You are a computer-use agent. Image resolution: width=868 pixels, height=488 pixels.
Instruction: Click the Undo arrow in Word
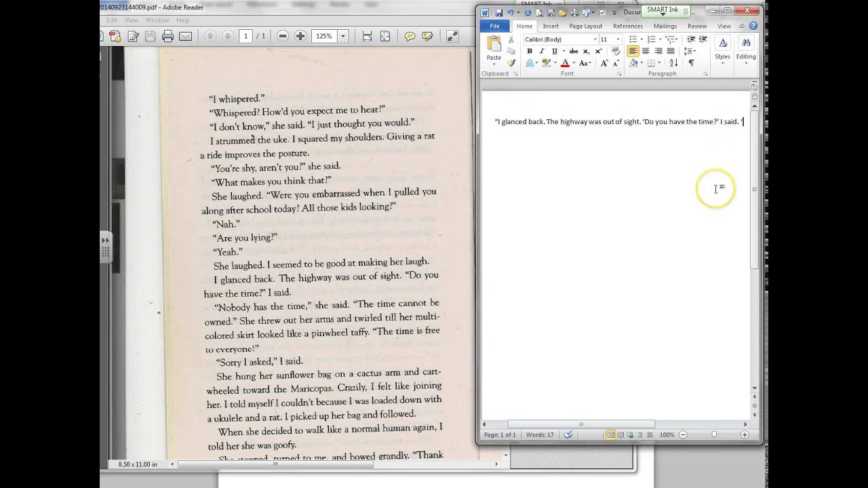coord(509,12)
